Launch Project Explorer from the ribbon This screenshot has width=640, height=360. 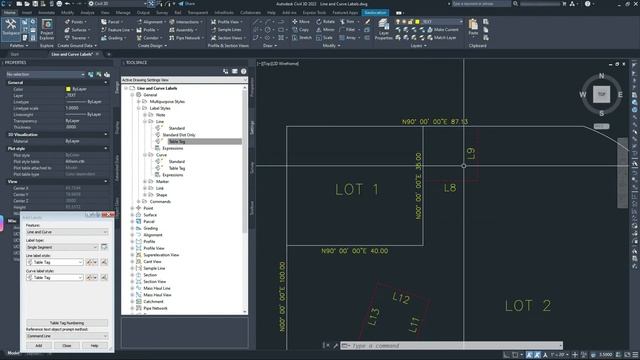[x=47, y=29]
